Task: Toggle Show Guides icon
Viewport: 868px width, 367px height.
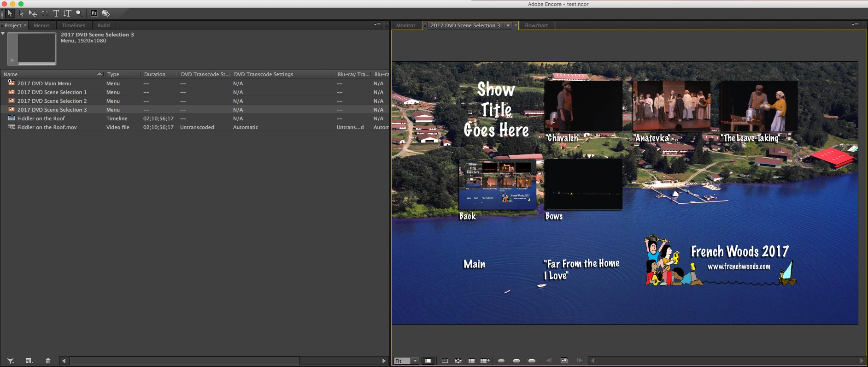Action: tap(471, 361)
